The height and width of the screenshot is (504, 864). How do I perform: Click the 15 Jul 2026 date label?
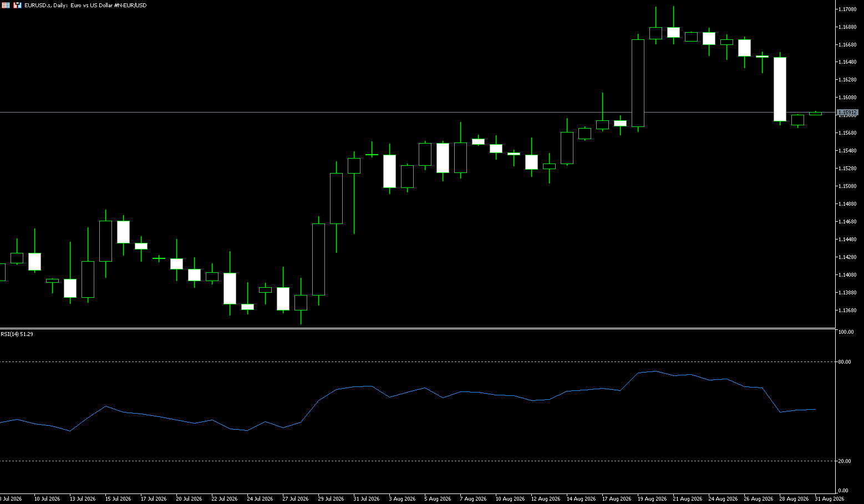(118, 499)
